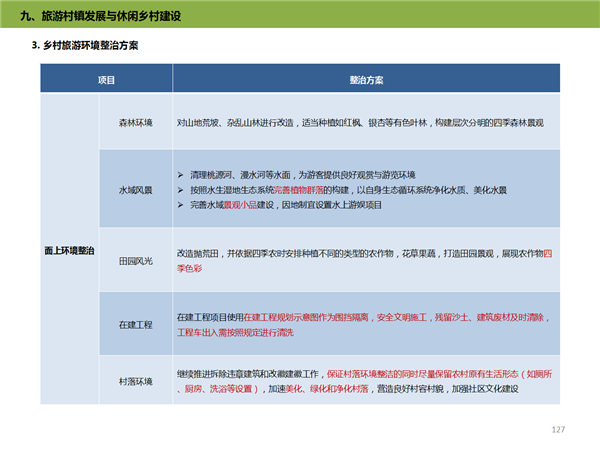Select the 面上环境整治 row label cell
600x450 pixels.
tap(70, 250)
